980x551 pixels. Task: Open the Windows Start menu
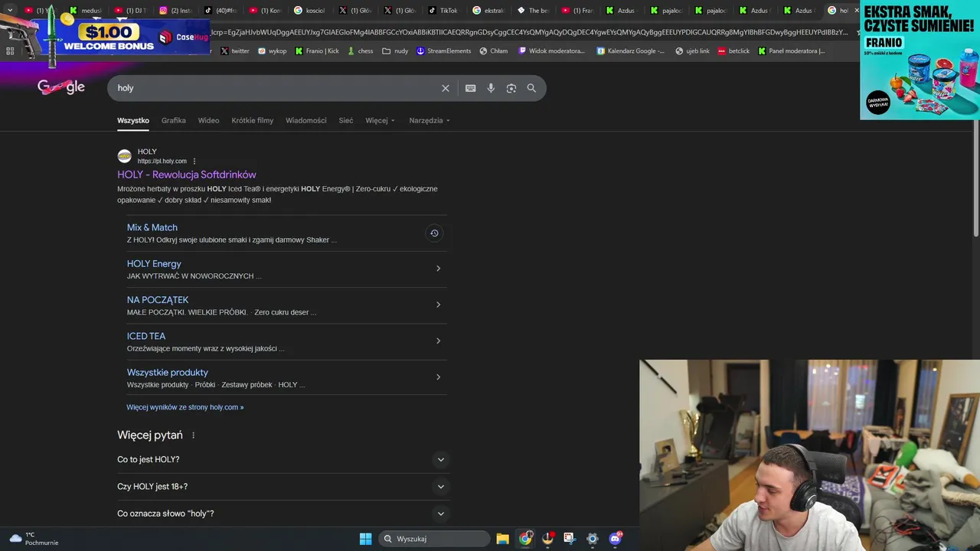365,539
